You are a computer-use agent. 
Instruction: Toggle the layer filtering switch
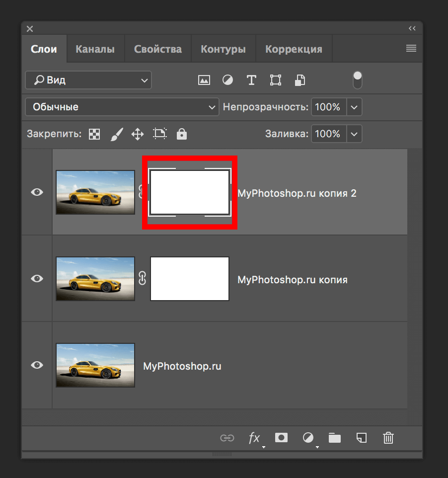357,80
